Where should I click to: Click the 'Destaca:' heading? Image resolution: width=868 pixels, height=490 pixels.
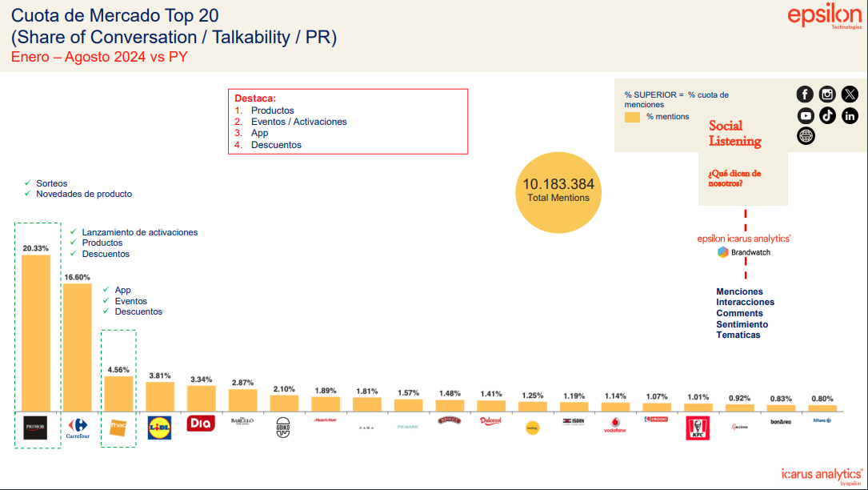tap(254, 98)
